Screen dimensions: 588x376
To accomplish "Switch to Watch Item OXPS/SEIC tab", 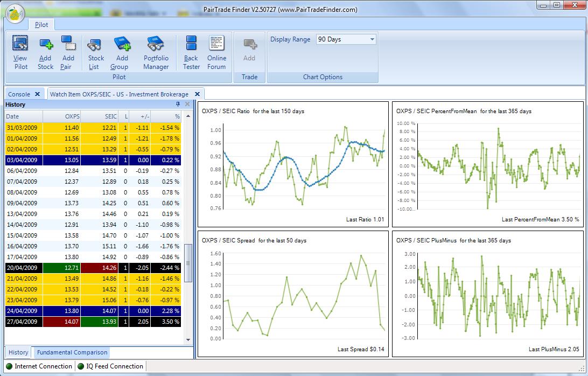I will pyautogui.click(x=119, y=94).
